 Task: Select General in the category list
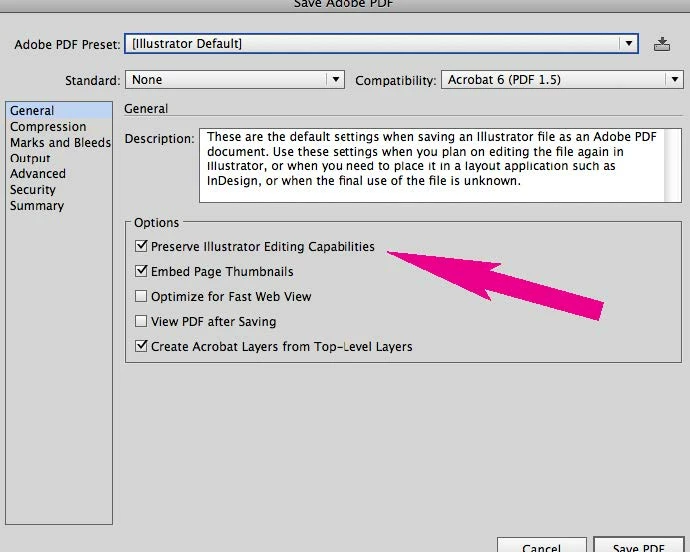[x=59, y=110]
